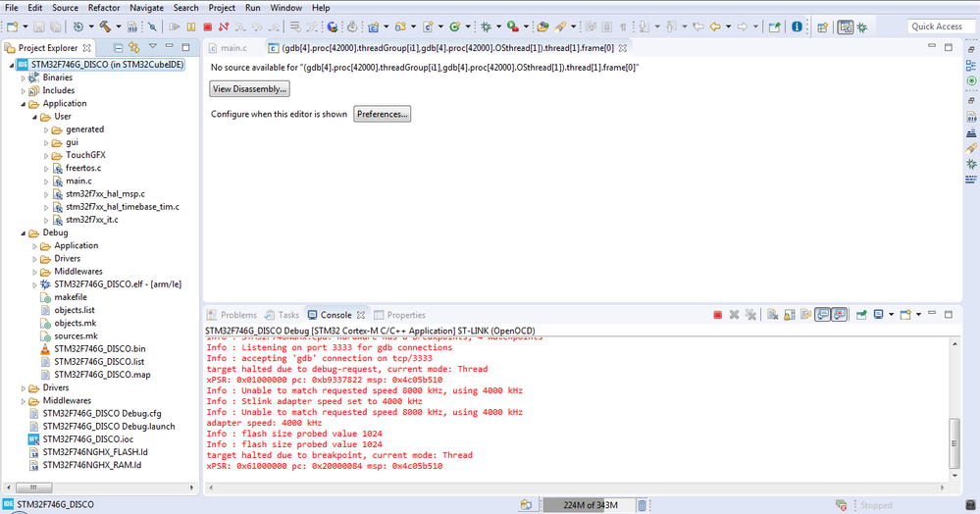Toggle the C/C++ perspective button
This screenshot has width=980, height=514.
[x=845, y=26]
